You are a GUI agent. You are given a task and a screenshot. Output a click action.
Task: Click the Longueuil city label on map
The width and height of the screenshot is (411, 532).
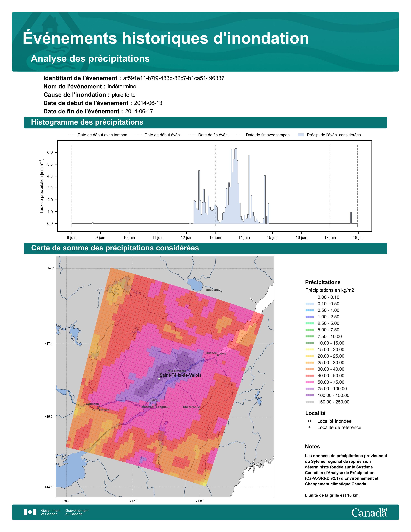(163, 407)
